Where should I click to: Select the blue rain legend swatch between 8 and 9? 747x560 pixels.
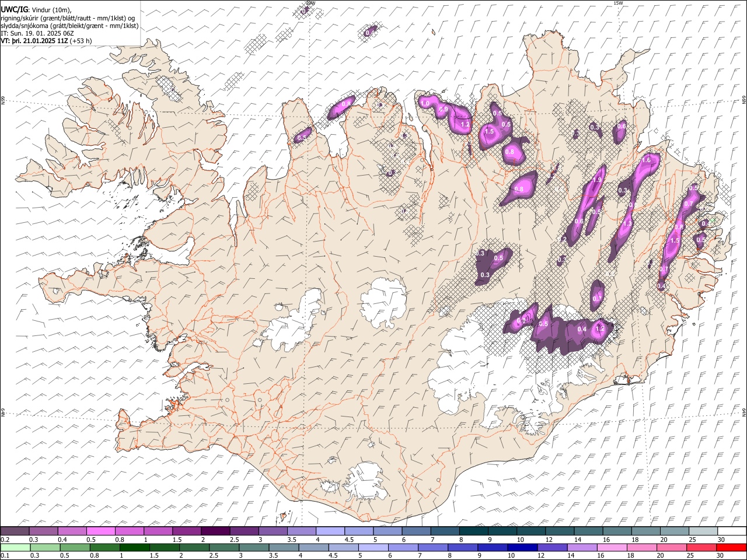tap(462, 547)
